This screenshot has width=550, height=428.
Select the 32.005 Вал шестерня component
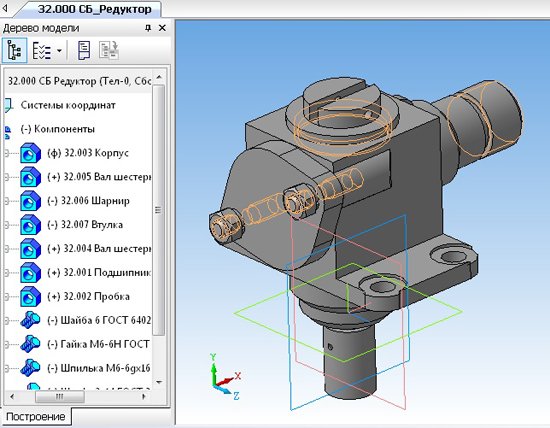[99, 177]
